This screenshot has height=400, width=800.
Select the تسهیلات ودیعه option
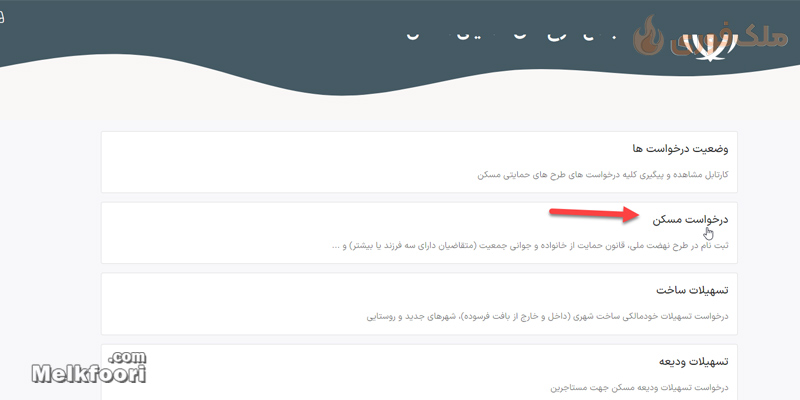pos(419,372)
